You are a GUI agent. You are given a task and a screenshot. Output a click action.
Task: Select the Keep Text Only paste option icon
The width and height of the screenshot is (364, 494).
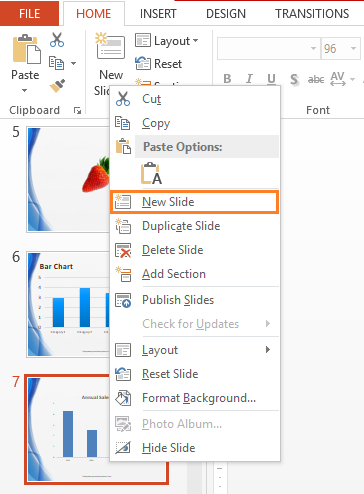[151, 173]
